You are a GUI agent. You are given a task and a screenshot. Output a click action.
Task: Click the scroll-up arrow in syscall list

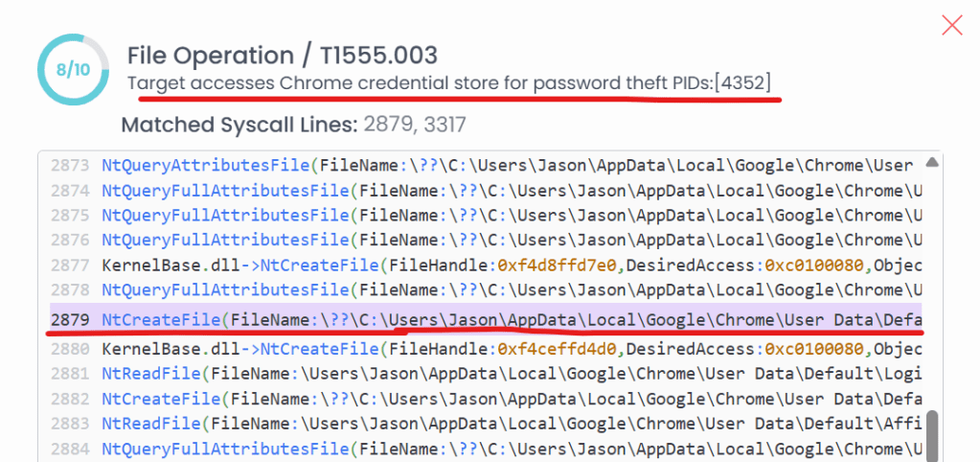coord(931,163)
